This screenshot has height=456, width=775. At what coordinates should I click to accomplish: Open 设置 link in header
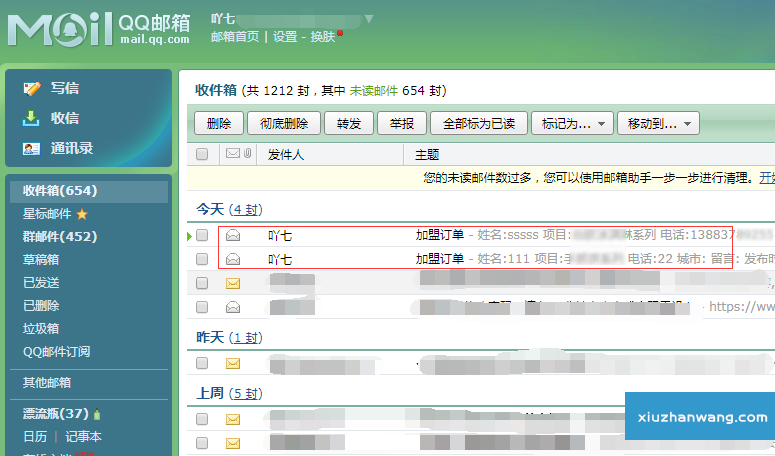tap(285, 37)
